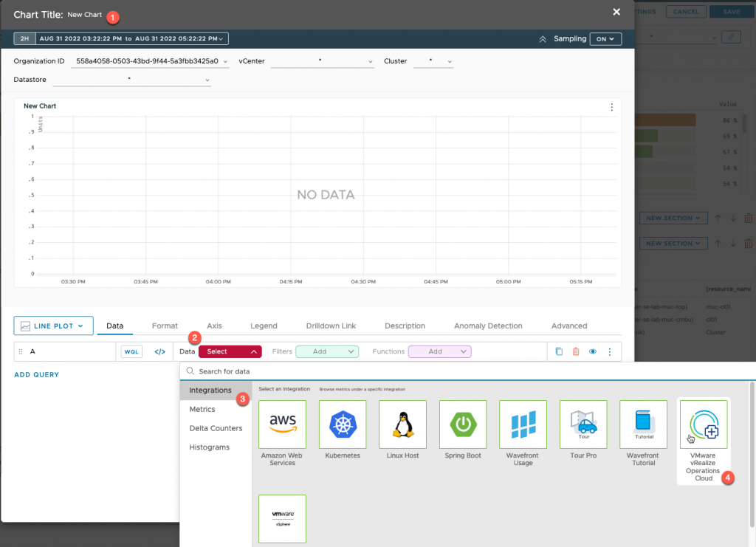The height and width of the screenshot is (547, 756).
Task: Open the Drilldown Link tab
Action: click(331, 326)
